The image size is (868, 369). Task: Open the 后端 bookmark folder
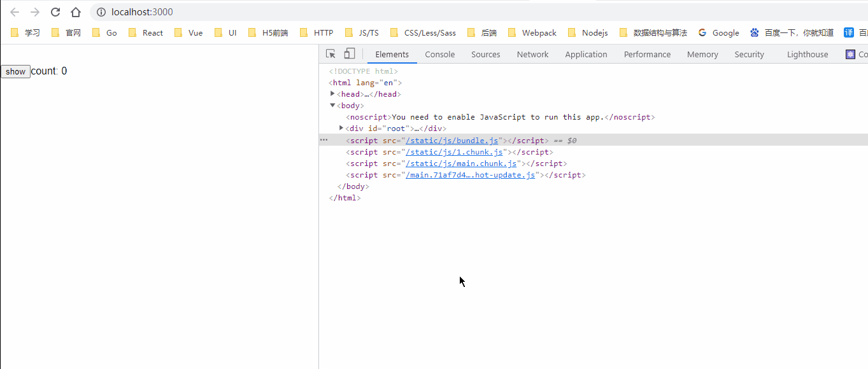coord(481,32)
